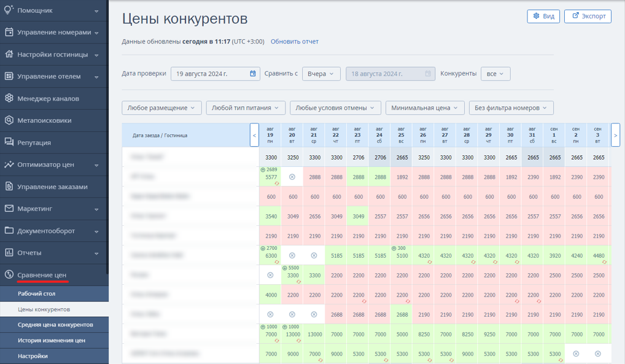Open История изменения цен submenu item
The height and width of the screenshot is (364, 625).
(54, 340)
